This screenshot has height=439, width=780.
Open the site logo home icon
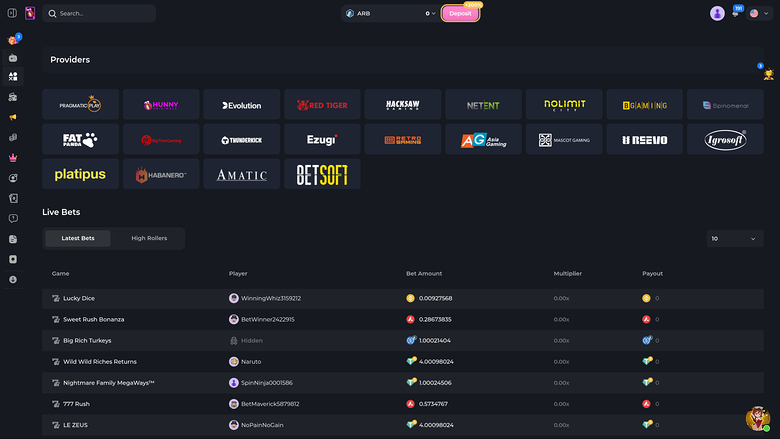[30, 13]
